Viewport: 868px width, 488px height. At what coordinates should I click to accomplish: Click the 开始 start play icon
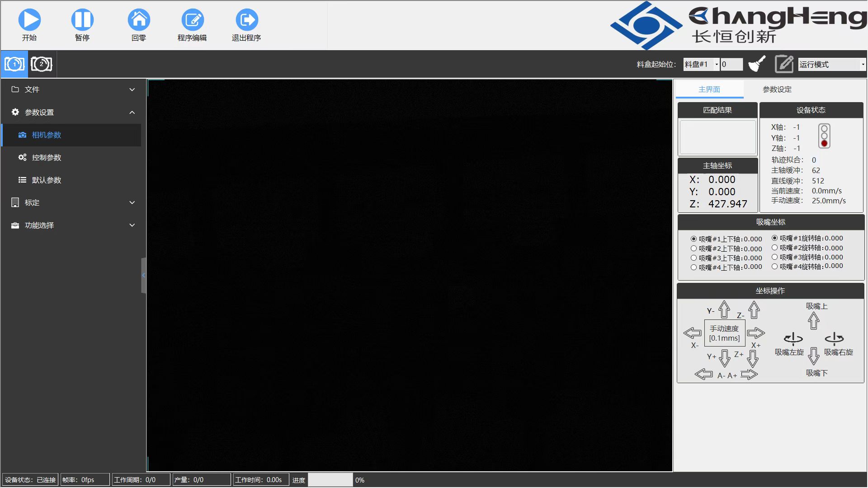click(x=29, y=20)
